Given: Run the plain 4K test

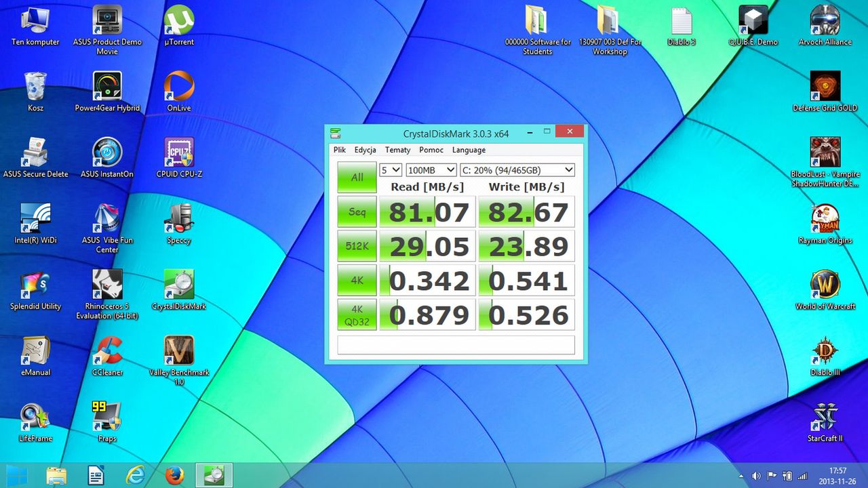Looking at the screenshot, I should point(357,280).
